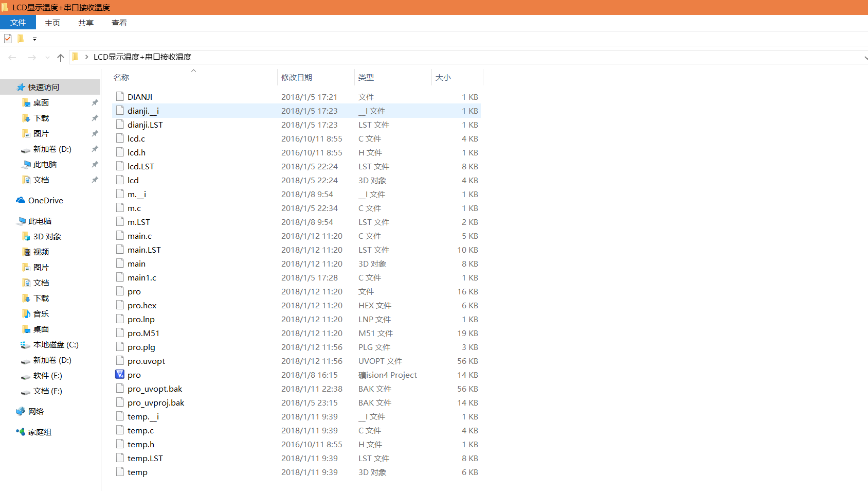Expand address bar root chevron
This screenshot has height=491, width=868.
[x=86, y=57]
